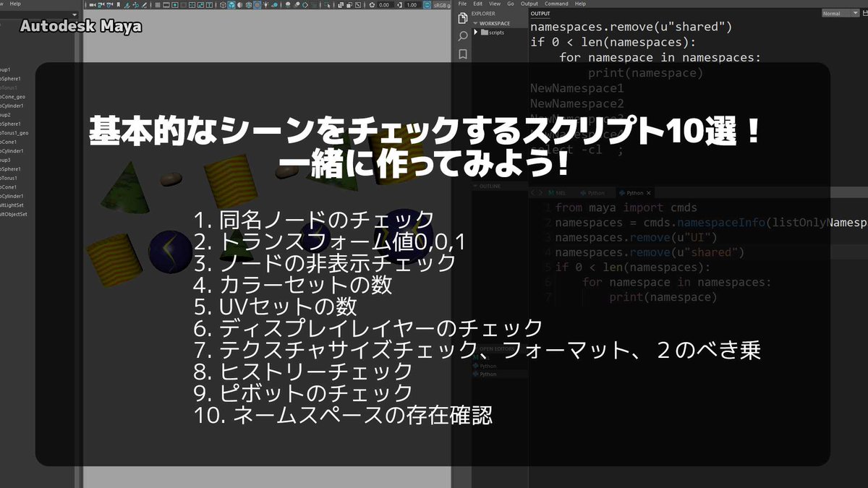Click the highlighted Textured display icon
This screenshot has height=488, width=868.
click(257, 5)
